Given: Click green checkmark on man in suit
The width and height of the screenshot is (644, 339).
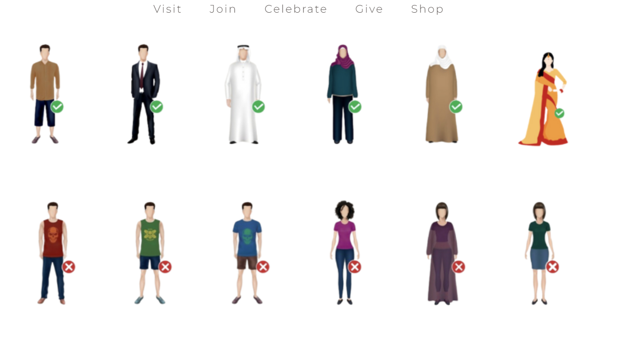Looking at the screenshot, I should tap(157, 107).
